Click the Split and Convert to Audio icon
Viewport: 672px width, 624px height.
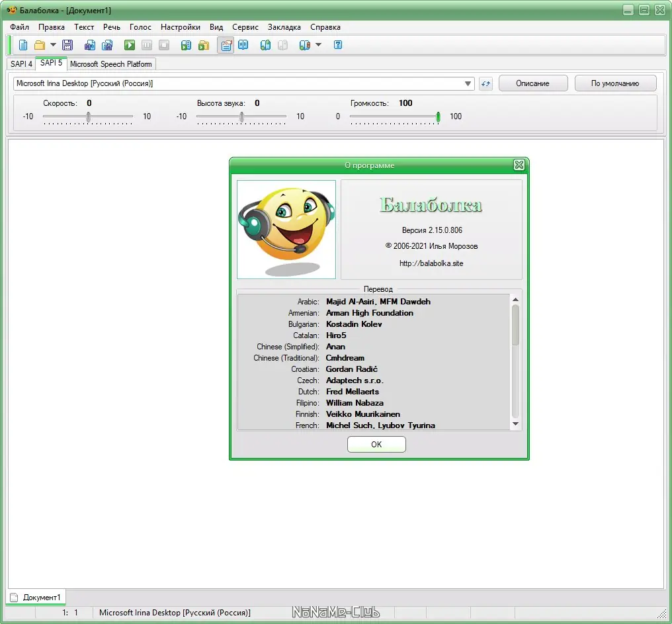[107, 45]
